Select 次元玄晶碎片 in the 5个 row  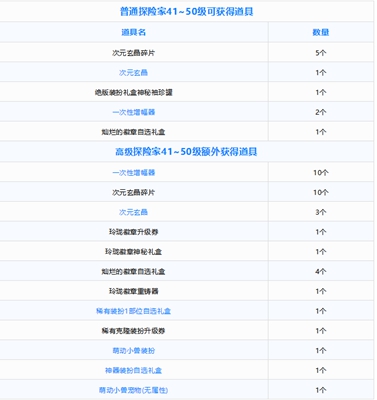[133, 53]
